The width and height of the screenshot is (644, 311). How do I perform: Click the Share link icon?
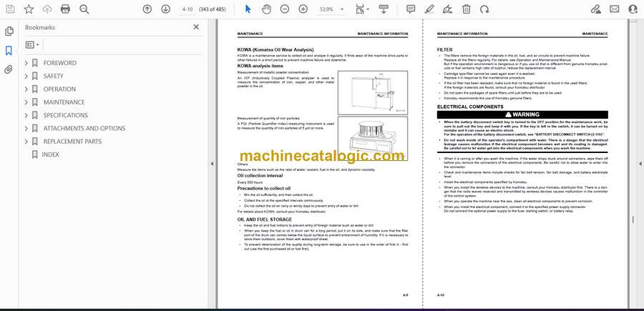(595, 9)
